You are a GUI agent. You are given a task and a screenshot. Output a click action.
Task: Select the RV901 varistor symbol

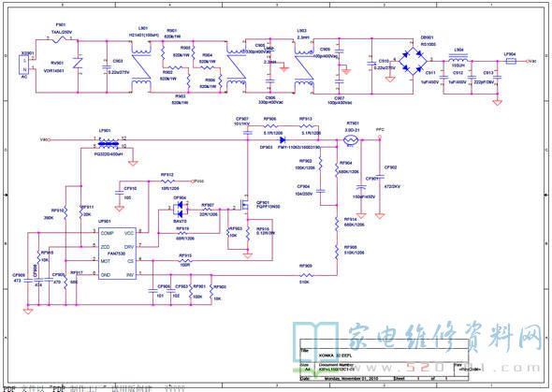(78, 65)
